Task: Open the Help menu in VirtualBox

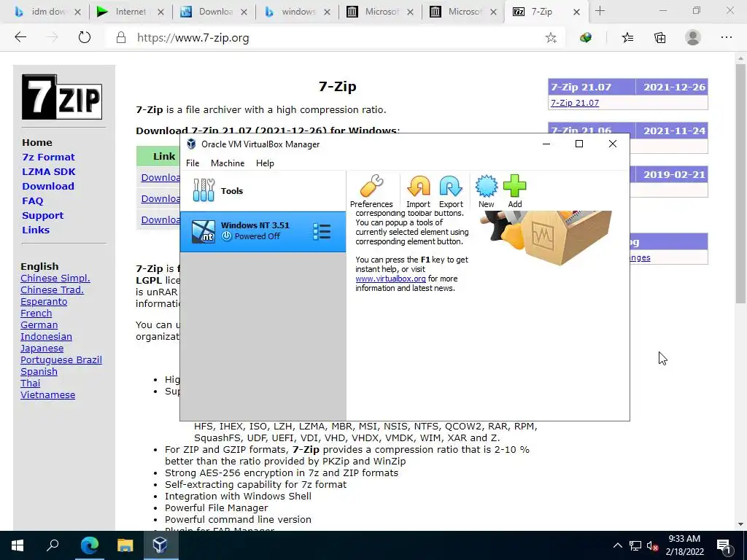Action: (265, 163)
